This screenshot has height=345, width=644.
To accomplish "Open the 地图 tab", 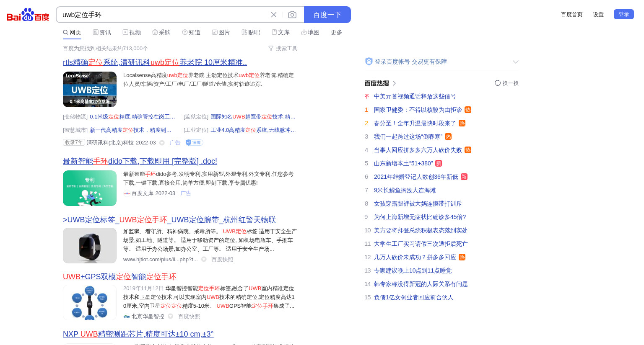I will pos(310,32).
